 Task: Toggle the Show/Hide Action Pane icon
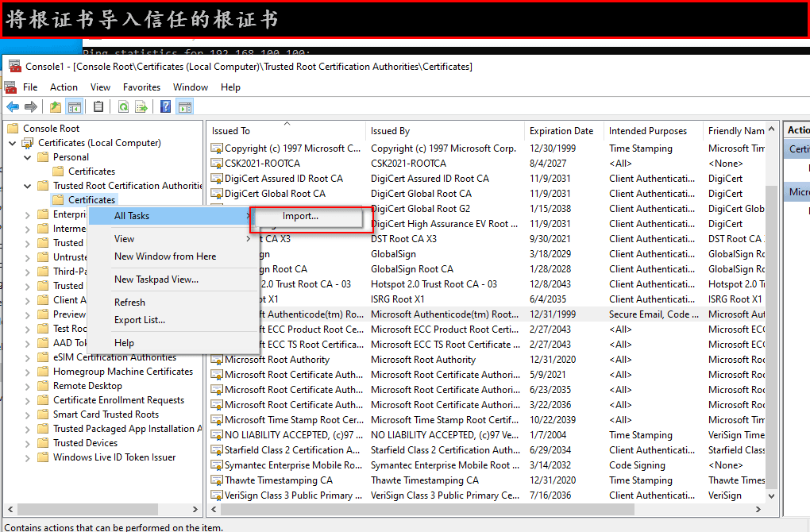[x=185, y=106]
